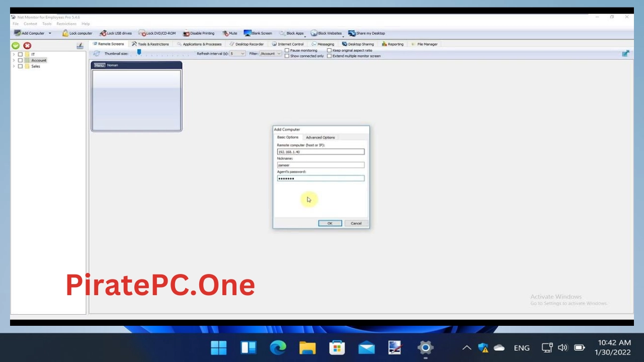The width and height of the screenshot is (644, 362).
Task: Open the Context menu
Action: point(30,24)
